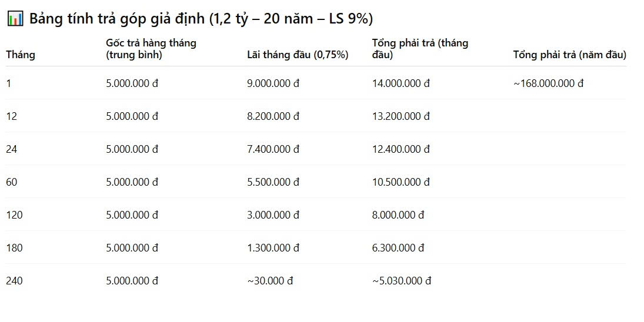Click the 14.000.000 đ total cell
The image size is (644, 322).
coord(401,83)
